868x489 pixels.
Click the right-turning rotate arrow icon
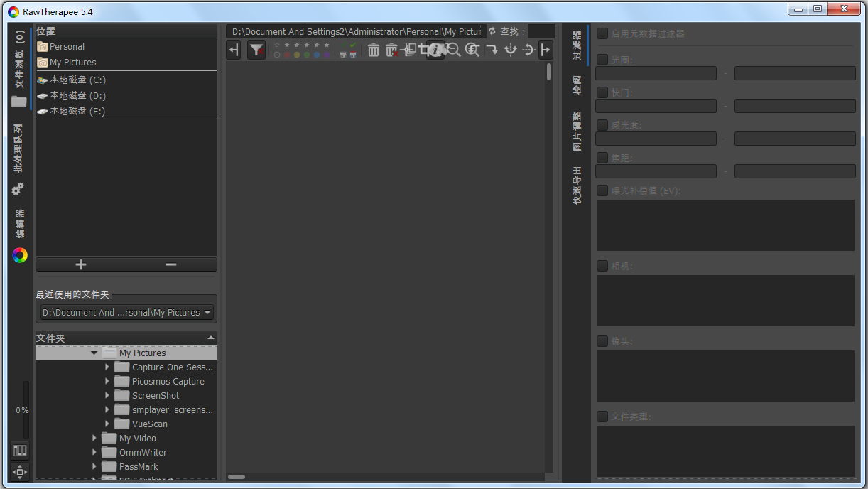click(x=492, y=50)
